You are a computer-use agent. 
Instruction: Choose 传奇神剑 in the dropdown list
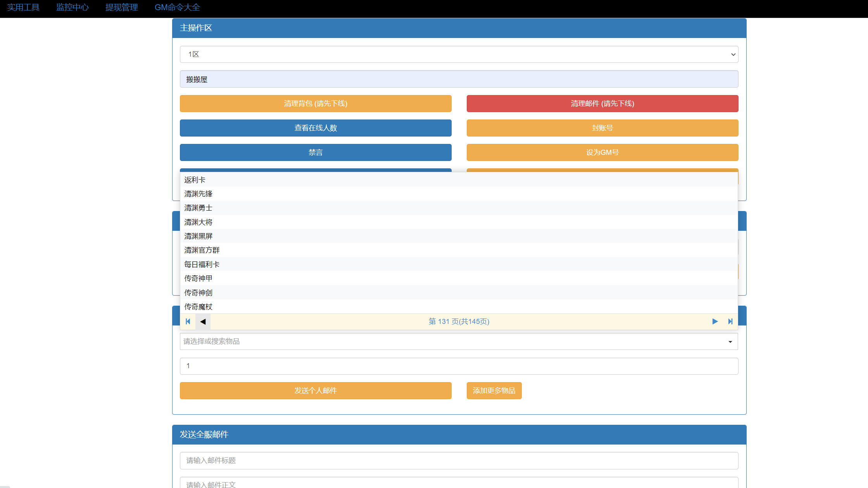click(198, 292)
